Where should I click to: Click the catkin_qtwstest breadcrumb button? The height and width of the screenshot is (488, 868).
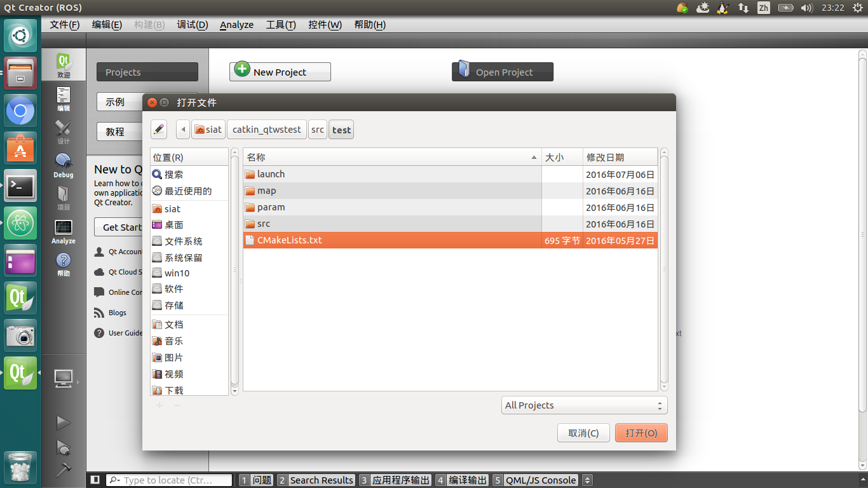point(267,130)
